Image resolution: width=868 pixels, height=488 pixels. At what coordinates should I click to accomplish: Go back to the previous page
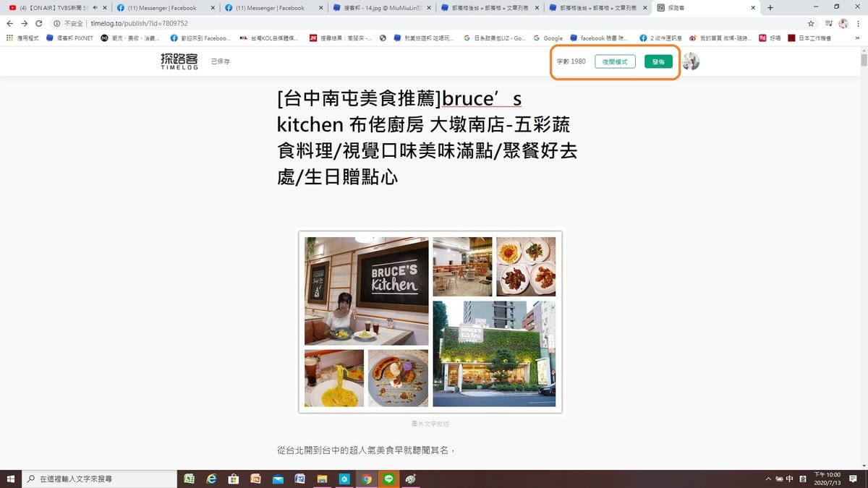point(9,23)
